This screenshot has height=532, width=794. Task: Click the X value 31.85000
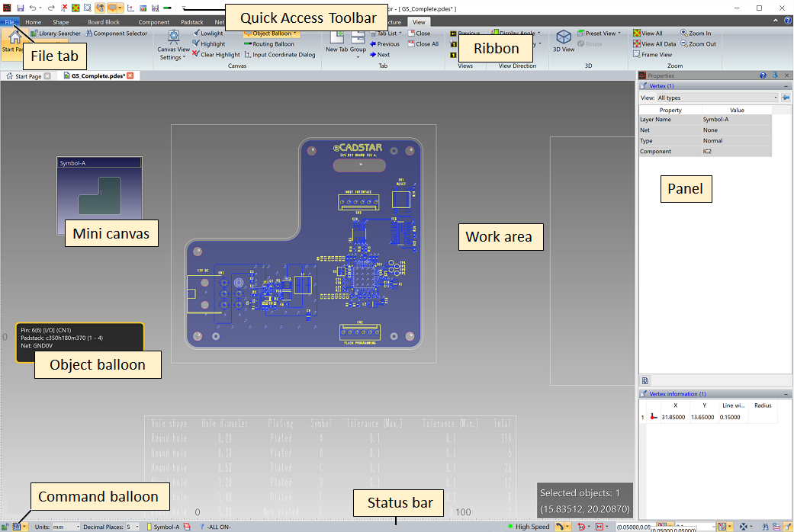click(673, 417)
